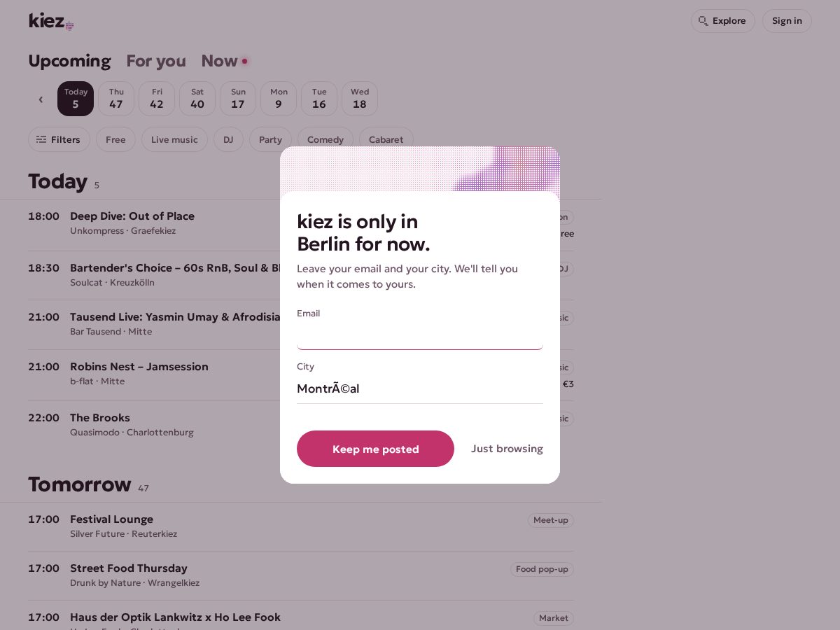
Task: Click the Meet-up tag on Festival Lounge
Action: pyautogui.click(x=551, y=520)
